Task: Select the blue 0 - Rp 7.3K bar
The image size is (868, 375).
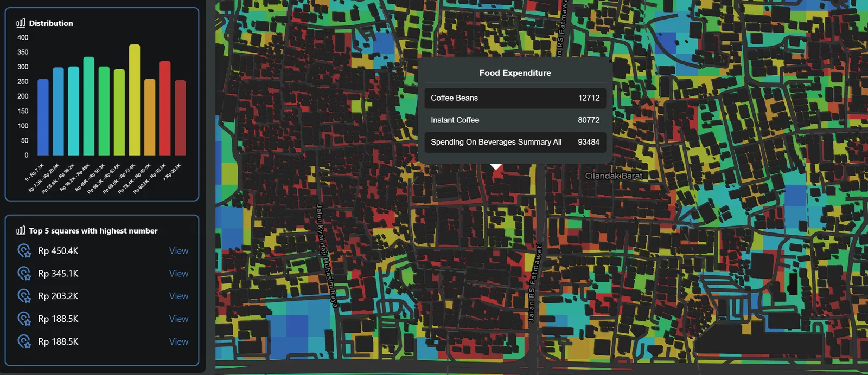Action: pyautogui.click(x=43, y=117)
